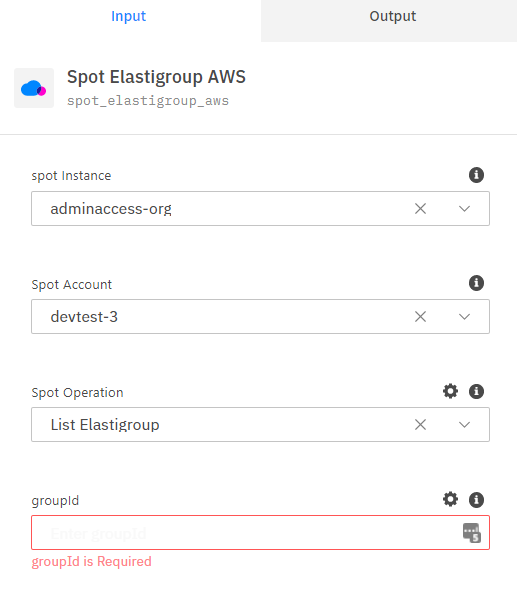Open the Spot Operation gear settings
517x600 pixels.
coord(450,391)
